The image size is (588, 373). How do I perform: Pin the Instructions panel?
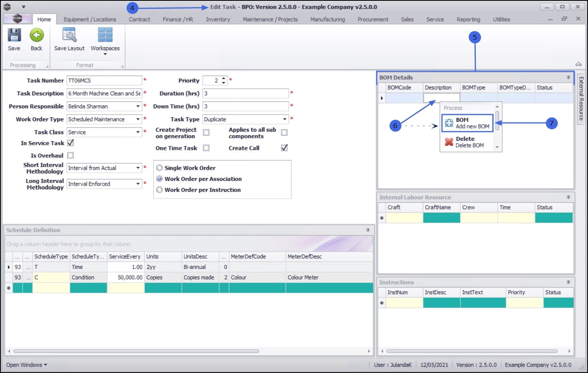click(568, 282)
